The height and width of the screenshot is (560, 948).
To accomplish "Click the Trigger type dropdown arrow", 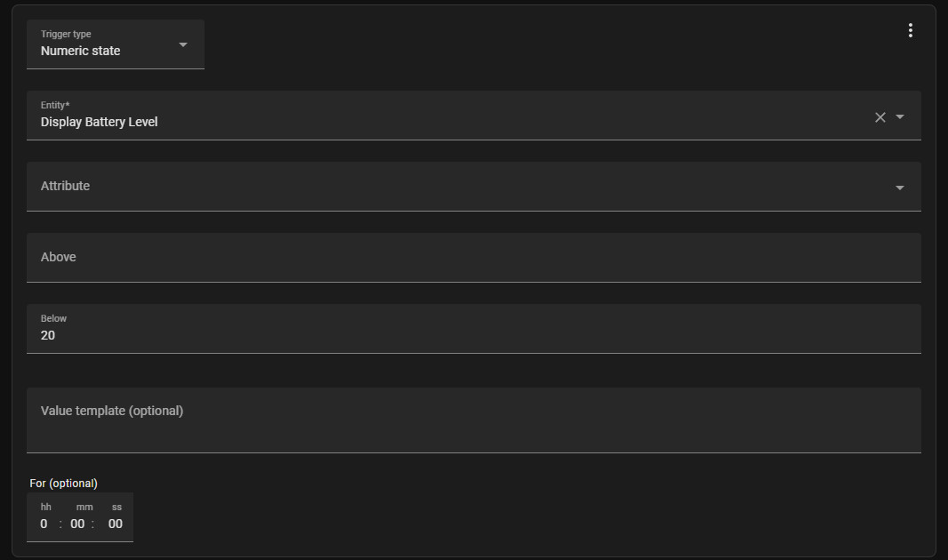I will 183,44.
